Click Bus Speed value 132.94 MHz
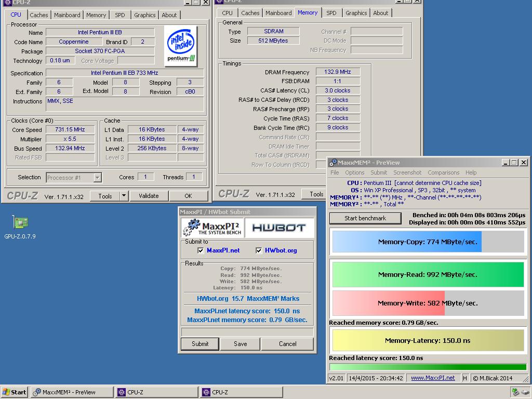 (70, 148)
